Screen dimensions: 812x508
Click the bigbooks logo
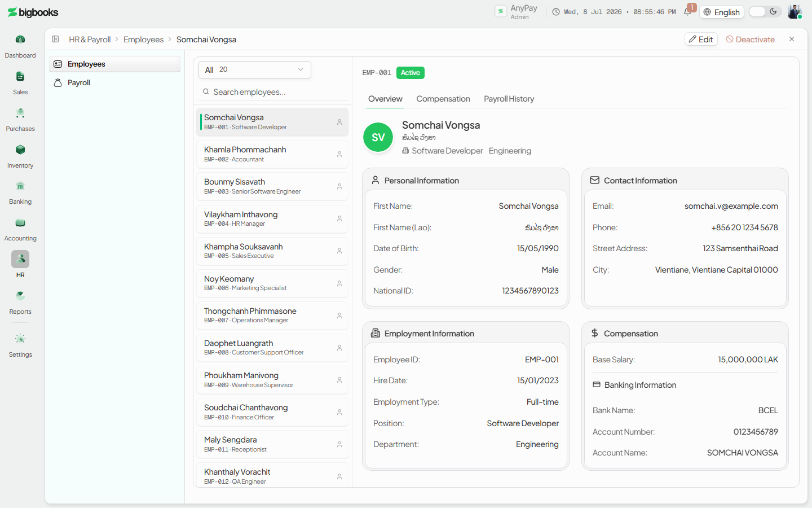click(x=33, y=12)
